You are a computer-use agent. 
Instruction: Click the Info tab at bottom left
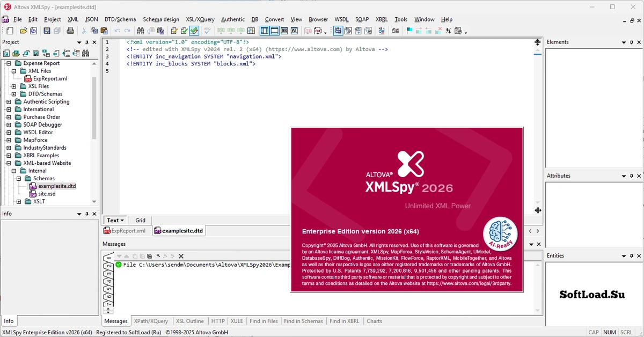coord(9,321)
